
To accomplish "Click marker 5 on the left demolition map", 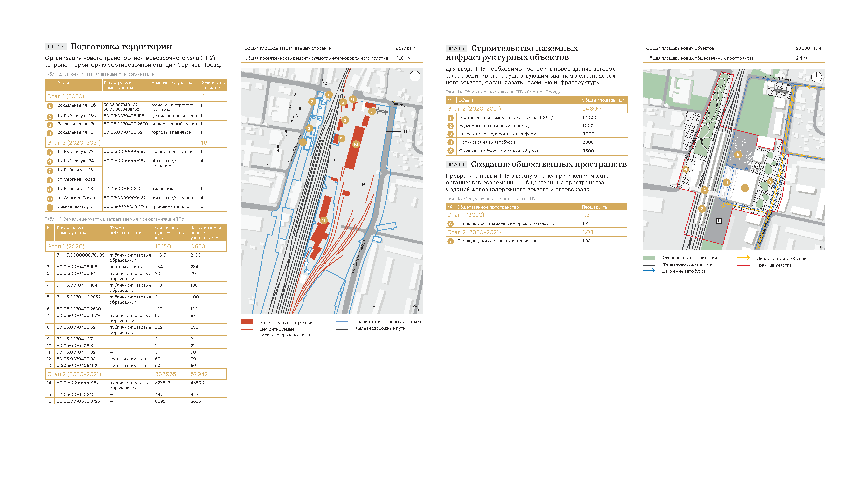I will click(x=343, y=102).
